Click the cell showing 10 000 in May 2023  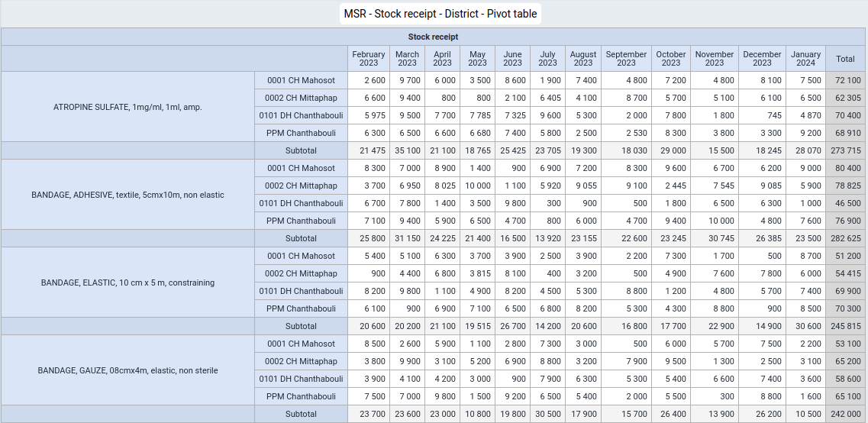477,186
